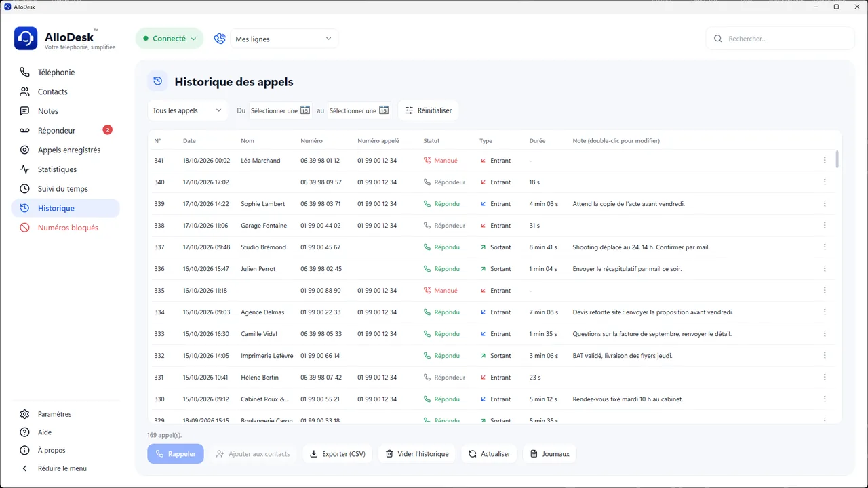Open options menu for call 334
Screen dimensions: 868x488
[x=825, y=312]
